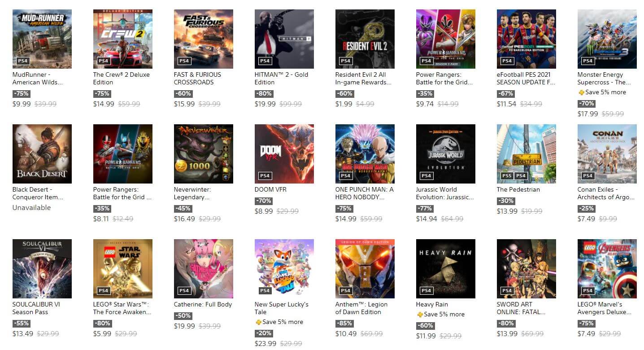Click the PS5 badge on The Pedestrian

coord(507,175)
